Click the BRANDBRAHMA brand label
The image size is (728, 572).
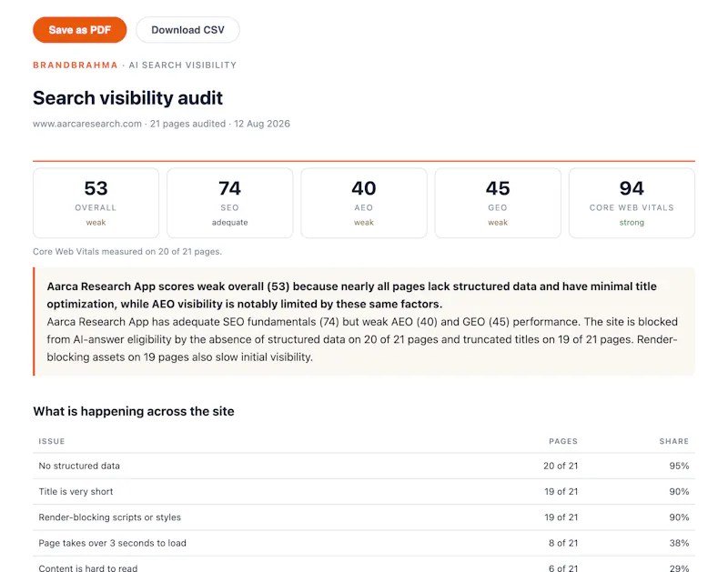pos(76,65)
